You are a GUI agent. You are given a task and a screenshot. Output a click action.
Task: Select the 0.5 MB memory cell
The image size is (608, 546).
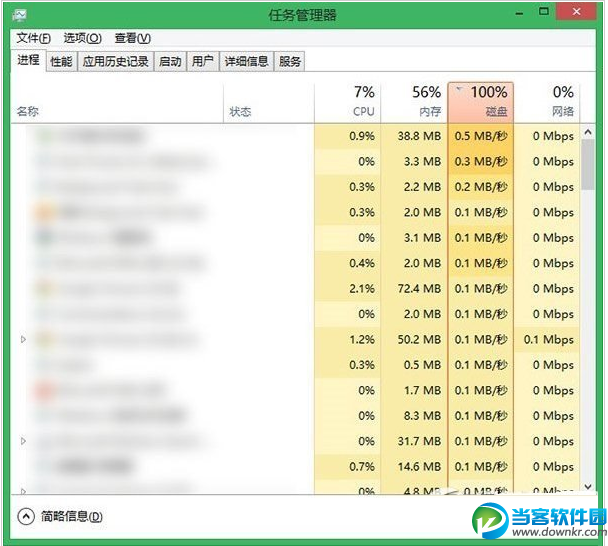pyautogui.click(x=414, y=365)
